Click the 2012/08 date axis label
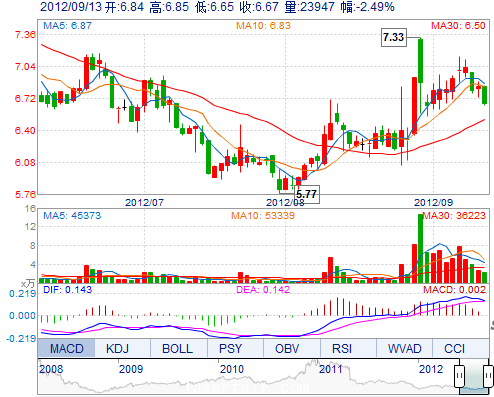The image size is (494, 397). click(x=285, y=202)
